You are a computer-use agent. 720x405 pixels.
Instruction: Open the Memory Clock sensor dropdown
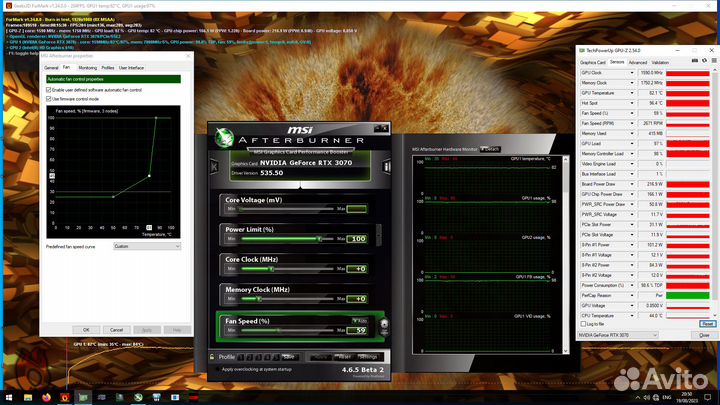tap(632, 83)
